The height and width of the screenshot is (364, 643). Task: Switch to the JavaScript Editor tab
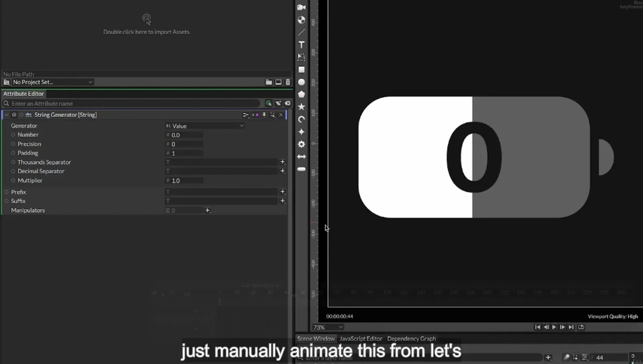click(361, 339)
